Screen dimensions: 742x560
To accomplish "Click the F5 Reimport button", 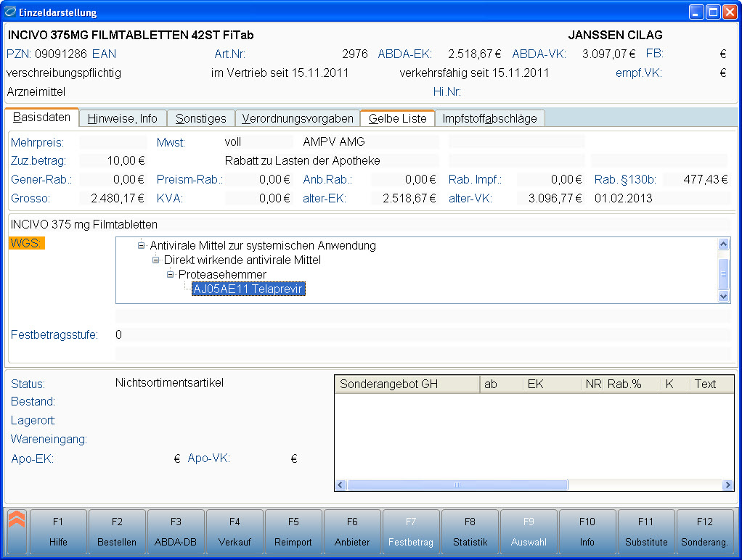I will 293,532.
